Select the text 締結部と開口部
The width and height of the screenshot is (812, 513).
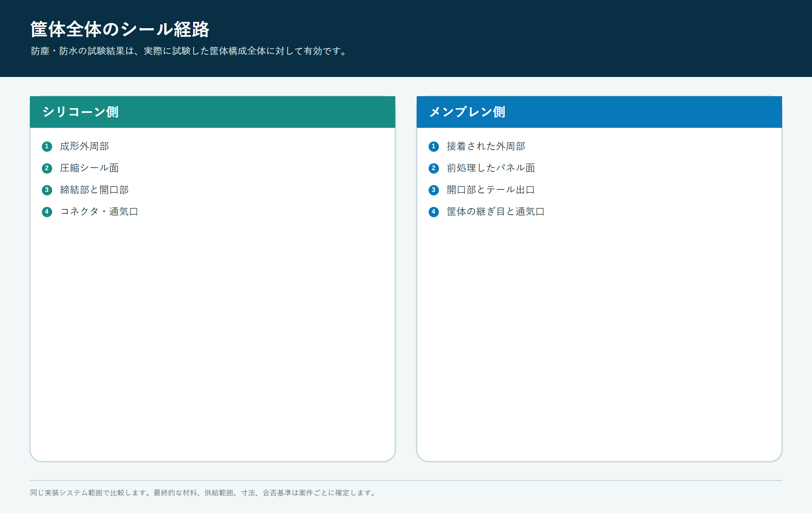tap(94, 190)
